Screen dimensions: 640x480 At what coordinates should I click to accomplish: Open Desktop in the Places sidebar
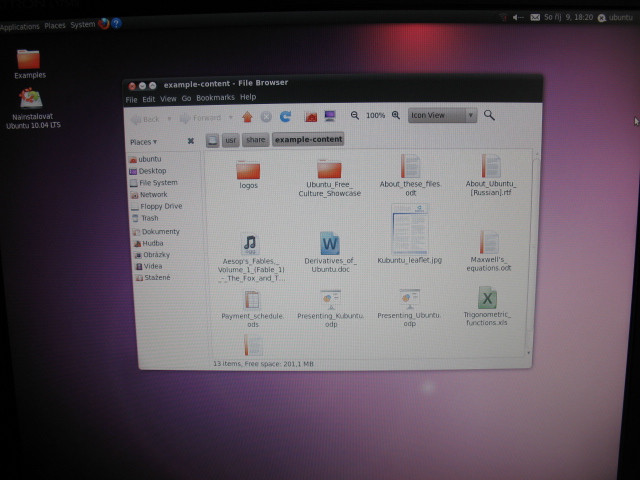(148, 171)
